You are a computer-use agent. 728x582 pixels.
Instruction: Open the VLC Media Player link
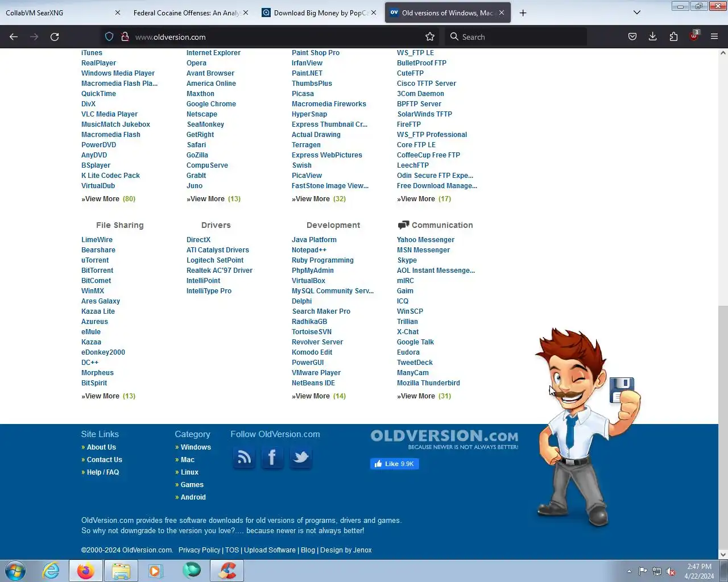[109, 114]
